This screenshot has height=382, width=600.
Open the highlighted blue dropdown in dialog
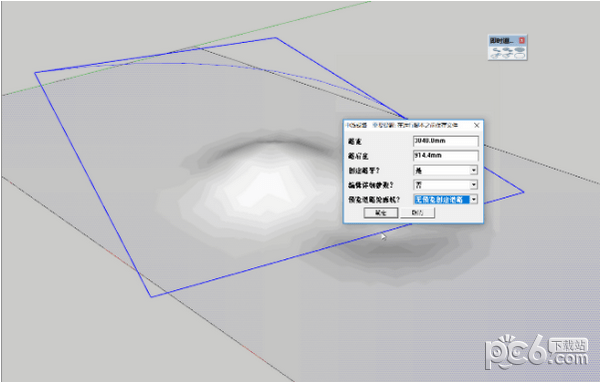(x=446, y=199)
